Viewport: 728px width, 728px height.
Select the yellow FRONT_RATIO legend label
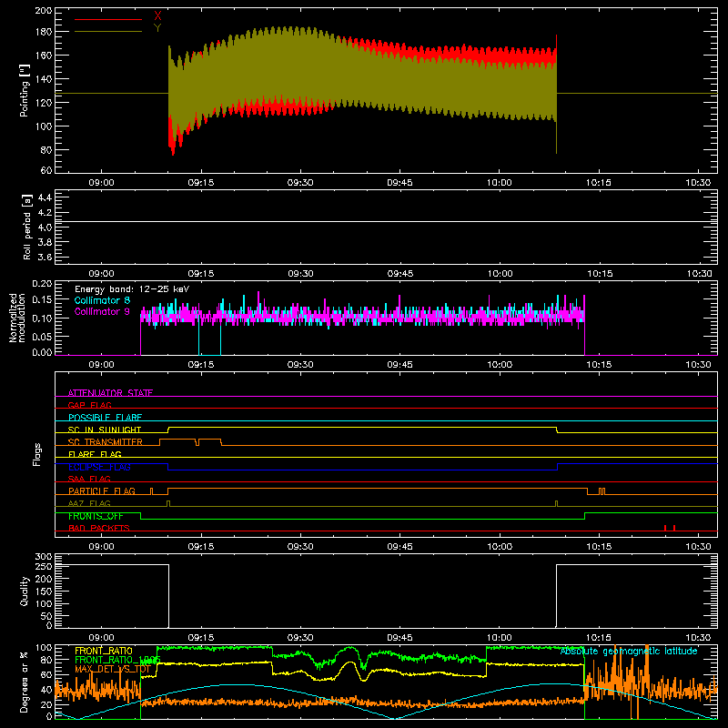click(104, 651)
